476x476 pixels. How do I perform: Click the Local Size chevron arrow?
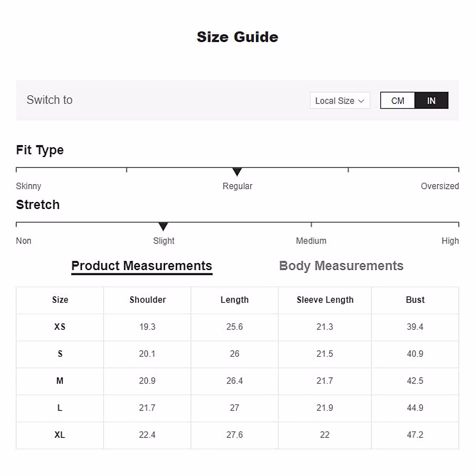[361, 101]
